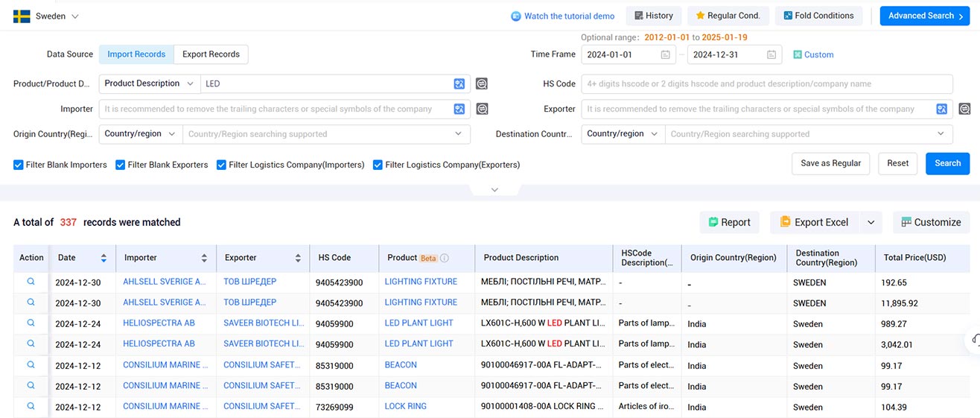Click translate icon in Exporter field
Screen dimensions: 980x418
pos(942,110)
